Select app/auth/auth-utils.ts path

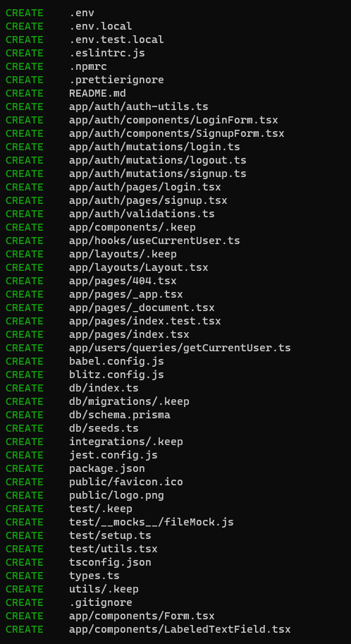click(139, 107)
